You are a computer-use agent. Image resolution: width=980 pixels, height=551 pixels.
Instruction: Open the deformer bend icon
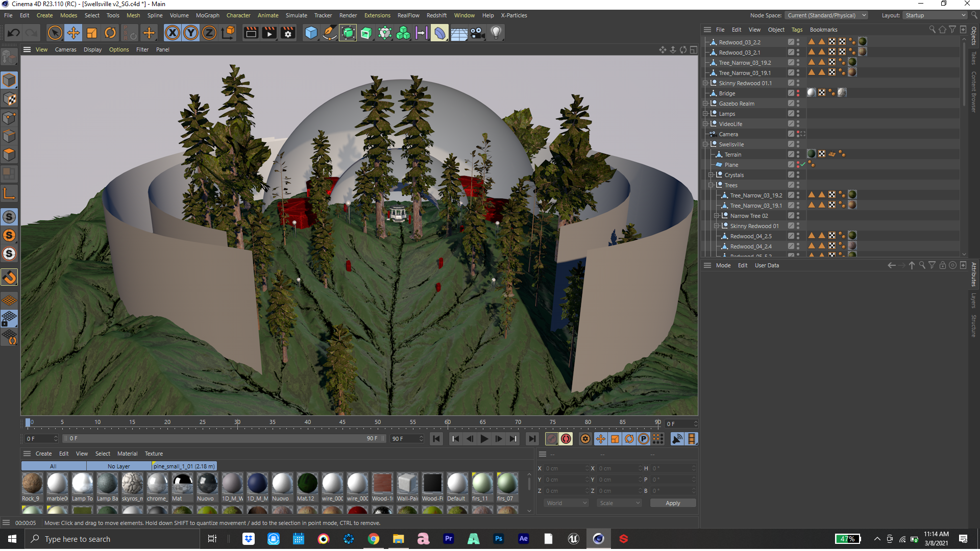coord(439,33)
